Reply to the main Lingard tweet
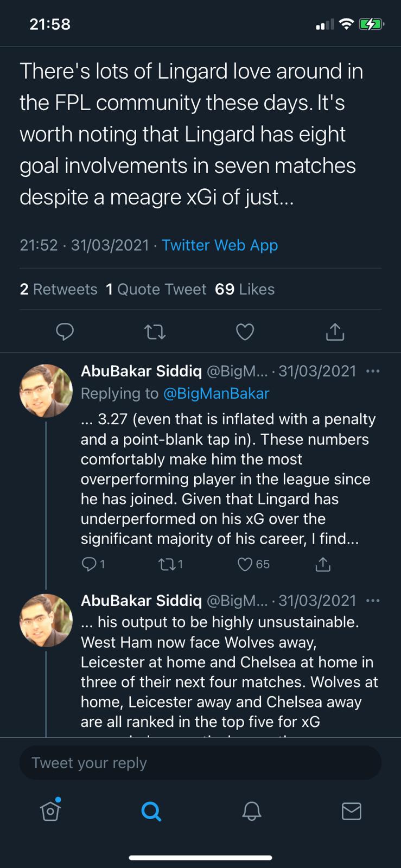The height and width of the screenshot is (868, 401). point(65,331)
